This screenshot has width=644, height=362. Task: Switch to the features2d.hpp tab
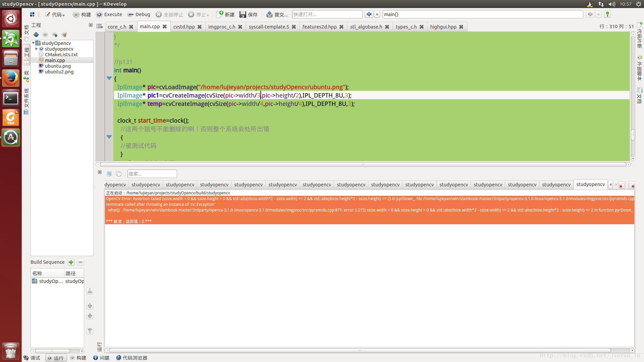[319, 26]
